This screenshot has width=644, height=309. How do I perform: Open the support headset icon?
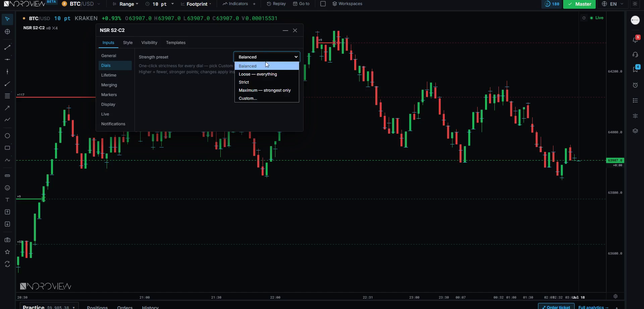[x=635, y=55]
